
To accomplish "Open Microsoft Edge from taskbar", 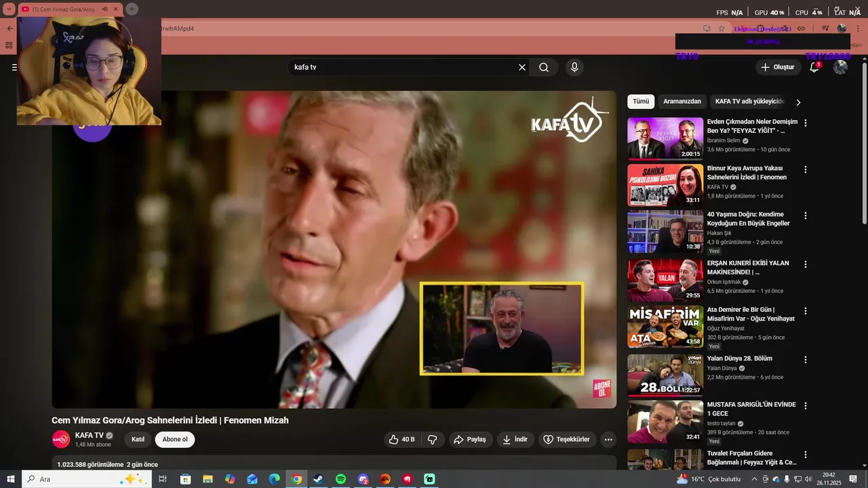I will click(274, 479).
